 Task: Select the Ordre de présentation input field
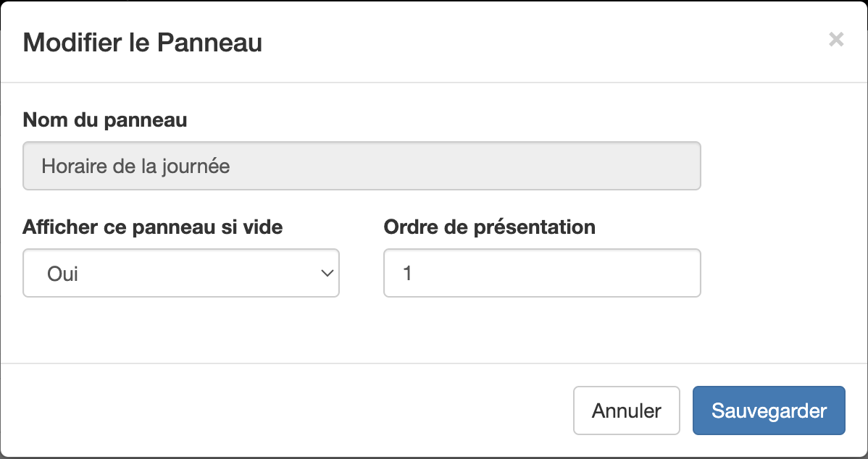pos(542,273)
